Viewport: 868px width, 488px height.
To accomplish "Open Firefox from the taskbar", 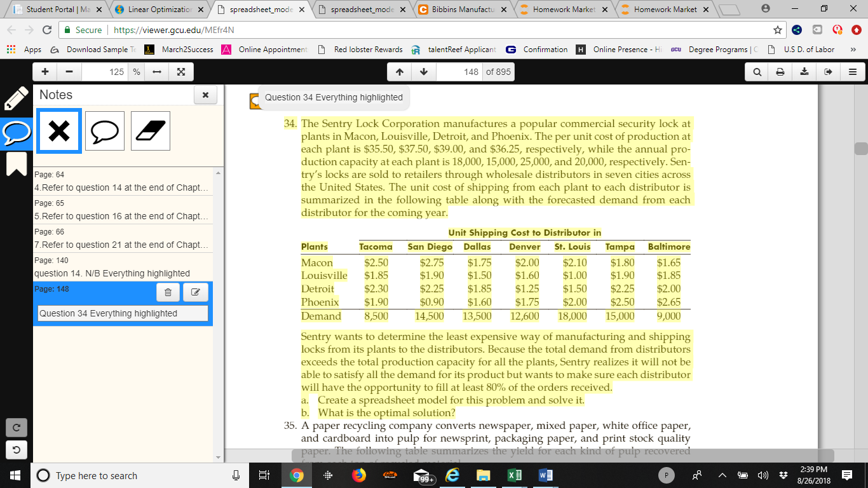I will point(360,475).
